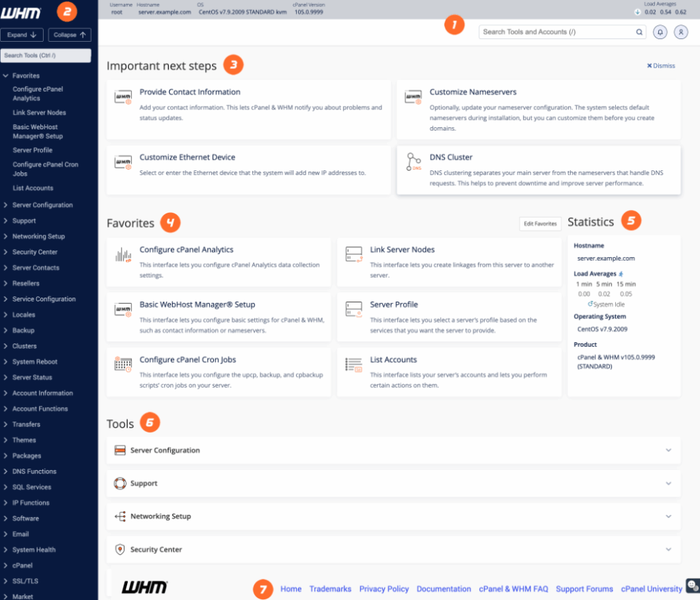Viewport: 700px width, 600px height.
Task: Open the chat assistant icon at bottom right
Action: [x=692, y=585]
